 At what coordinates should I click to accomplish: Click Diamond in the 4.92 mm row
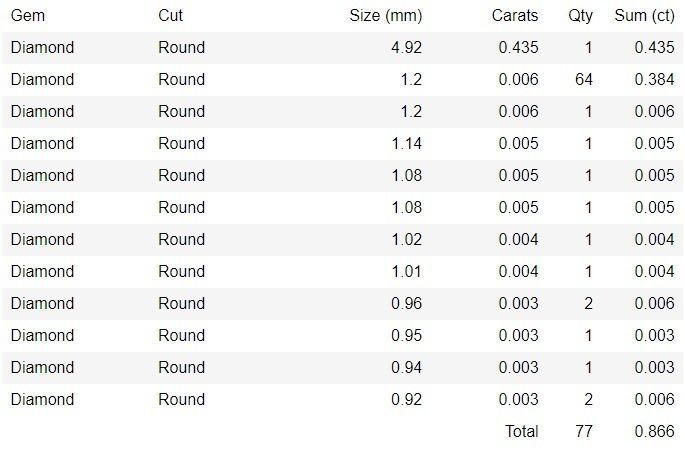coord(42,48)
